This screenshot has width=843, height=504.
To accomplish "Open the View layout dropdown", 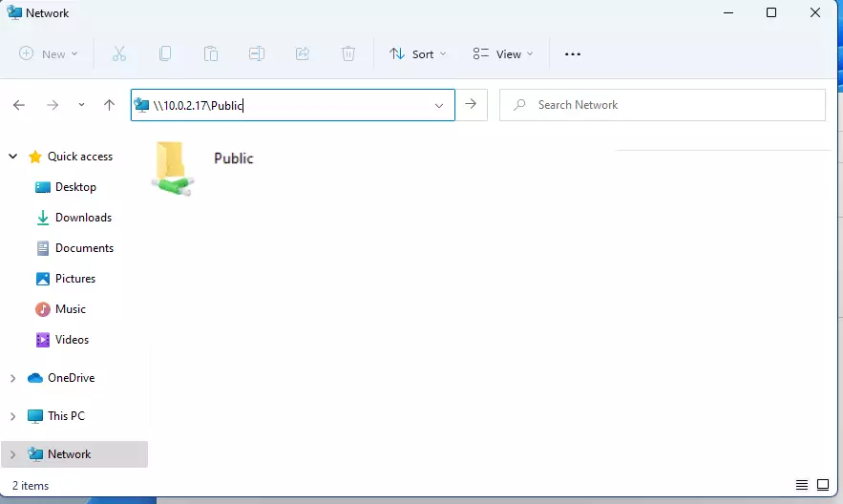I will pos(503,53).
